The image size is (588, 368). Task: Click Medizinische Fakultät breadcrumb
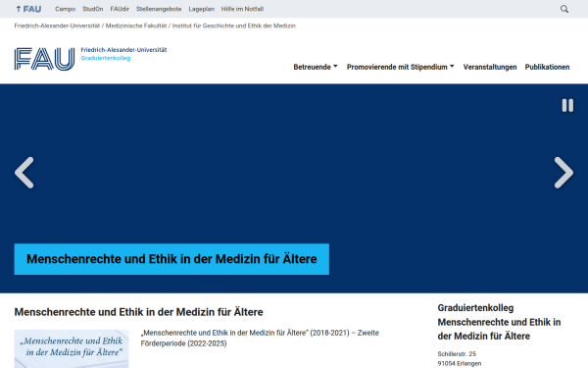pos(136,26)
